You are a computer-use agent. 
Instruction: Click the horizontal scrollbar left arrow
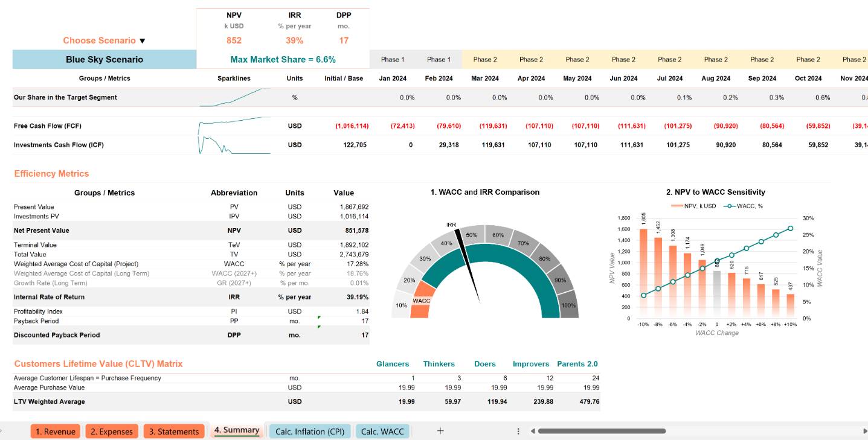point(532,431)
